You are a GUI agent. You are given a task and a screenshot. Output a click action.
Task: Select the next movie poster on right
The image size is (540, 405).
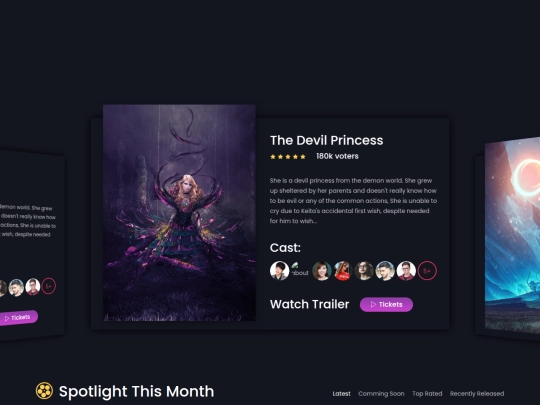point(512,235)
